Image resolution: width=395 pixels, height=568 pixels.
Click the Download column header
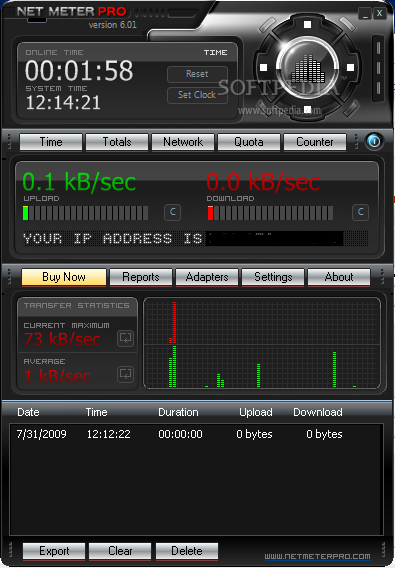tap(318, 412)
